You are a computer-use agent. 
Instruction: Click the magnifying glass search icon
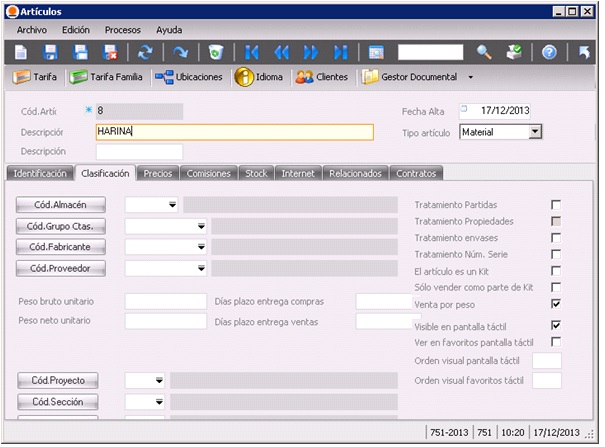coord(484,52)
